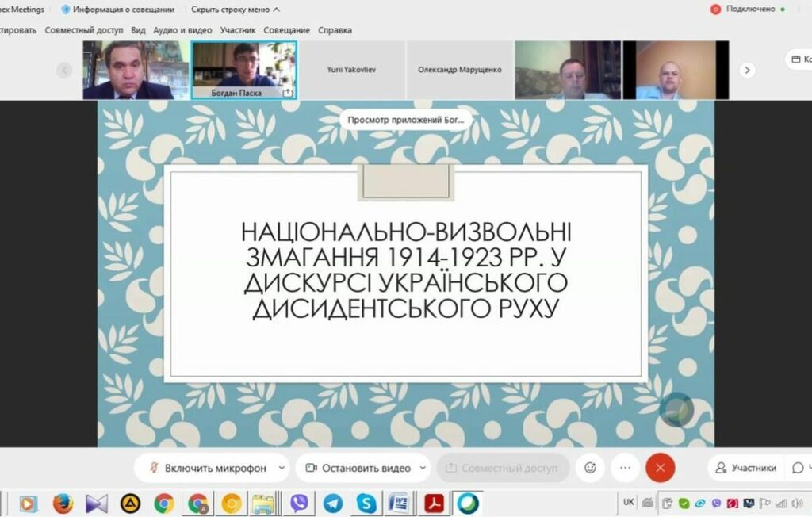Open Skype from the taskbar

pos(366,503)
